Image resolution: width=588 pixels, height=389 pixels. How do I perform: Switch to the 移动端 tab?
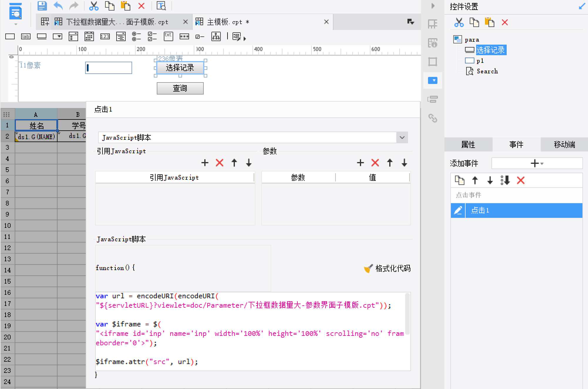click(x=564, y=144)
